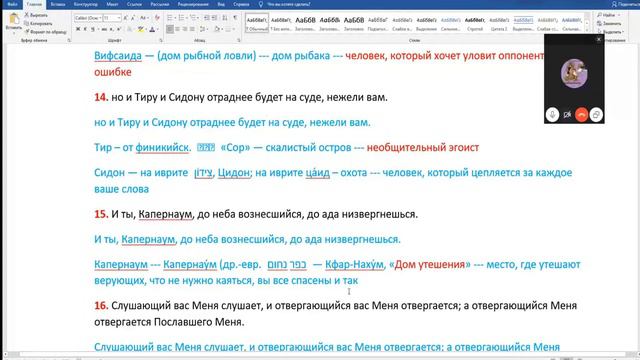The width and height of the screenshot is (640, 360).
Task: Toggle subscript formatting
Action: tap(111, 29)
